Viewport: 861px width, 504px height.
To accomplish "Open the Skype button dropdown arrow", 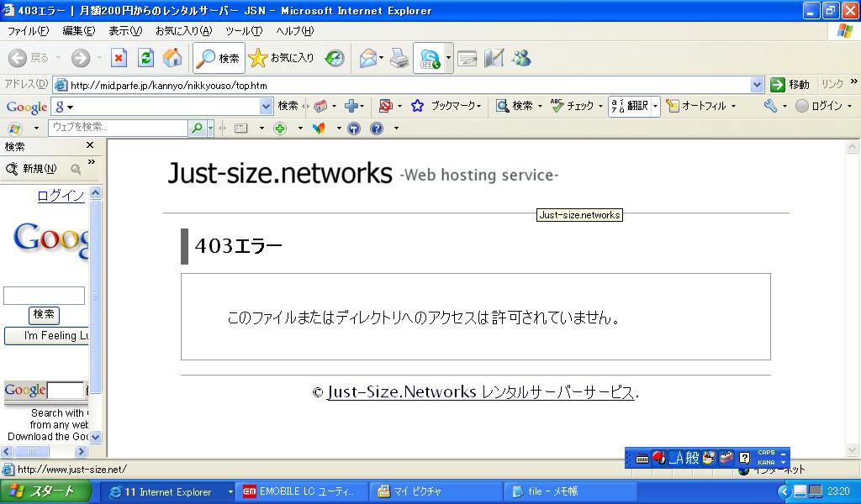I will 448,58.
